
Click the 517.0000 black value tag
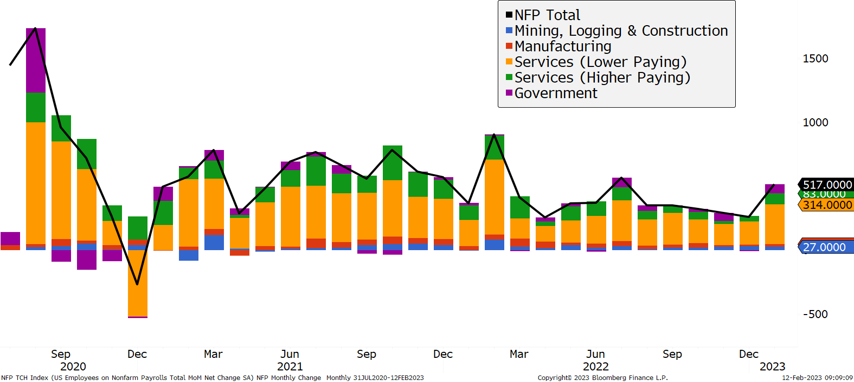tap(825, 185)
